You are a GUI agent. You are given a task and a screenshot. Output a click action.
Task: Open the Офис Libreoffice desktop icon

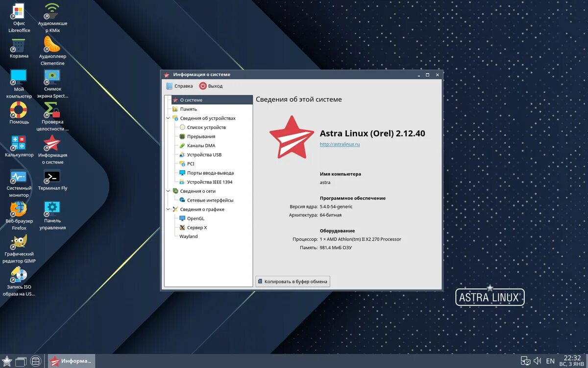(19, 19)
